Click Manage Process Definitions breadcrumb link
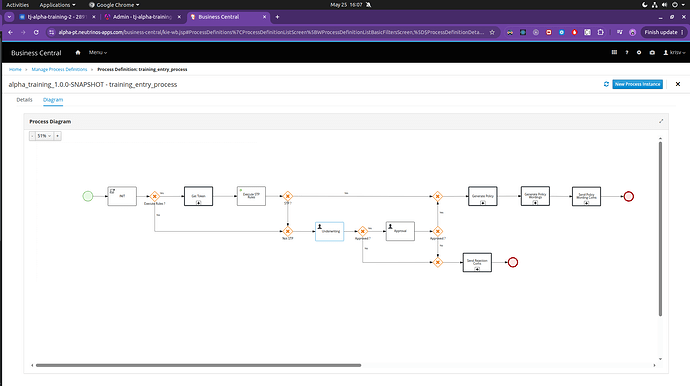690x386 pixels. 59,70
